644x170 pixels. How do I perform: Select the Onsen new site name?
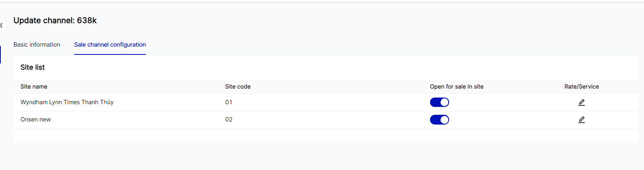tap(36, 119)
